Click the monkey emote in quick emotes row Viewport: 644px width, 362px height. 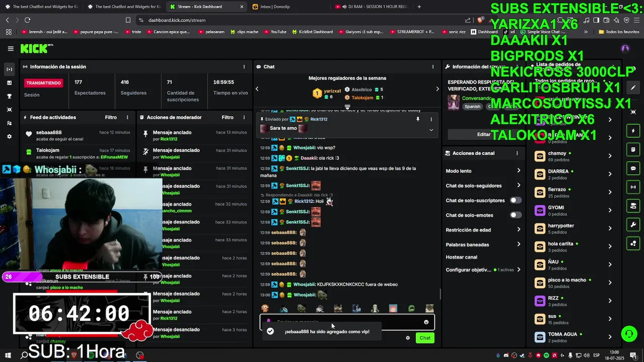[265, 308]
